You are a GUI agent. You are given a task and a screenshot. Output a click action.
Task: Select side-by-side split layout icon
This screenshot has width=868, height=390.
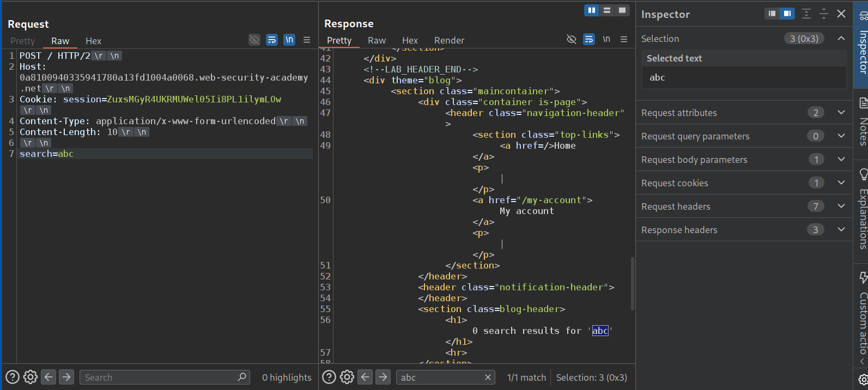[x=591, y=10]
